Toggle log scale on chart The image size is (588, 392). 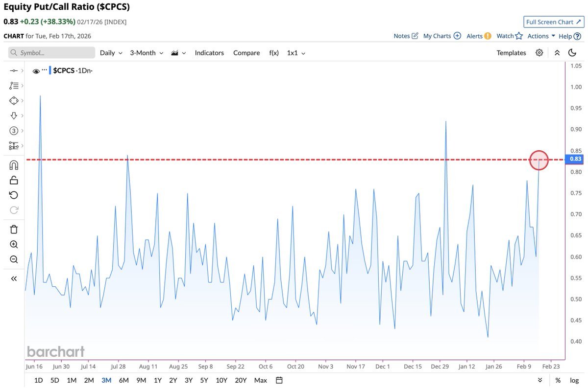pos(574,380)
